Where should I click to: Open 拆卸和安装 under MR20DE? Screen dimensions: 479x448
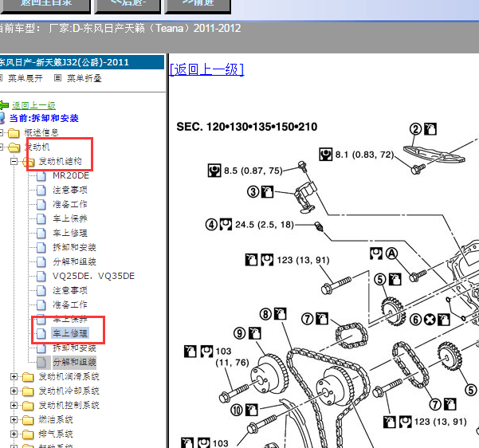pyautogui.click(x=75, y=247)
